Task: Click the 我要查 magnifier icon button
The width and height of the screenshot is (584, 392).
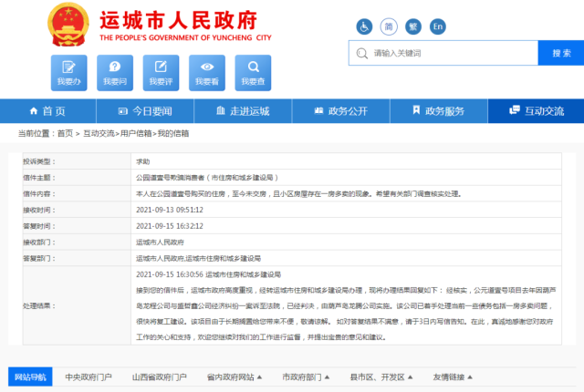Action: point(253,72)
